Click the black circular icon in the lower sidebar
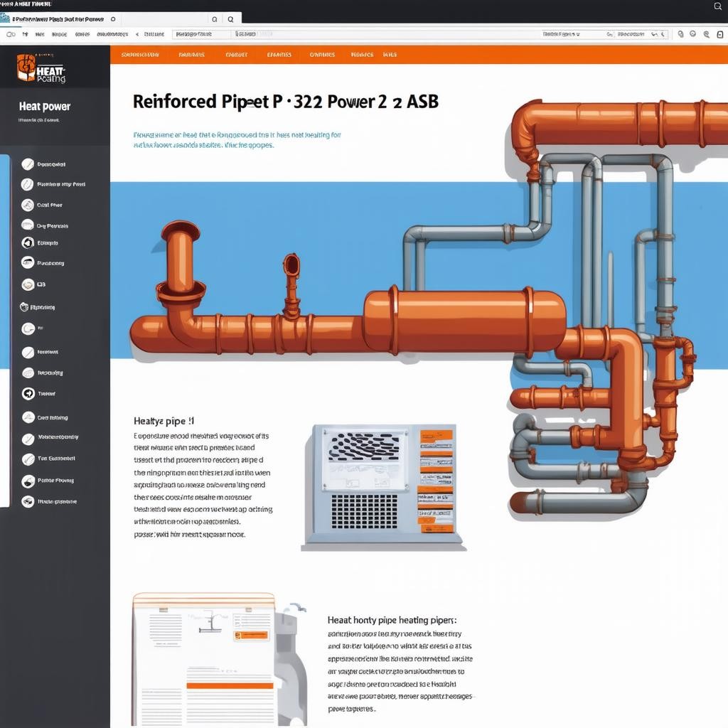This screenshot has height=728, width=728. click(28, 393)
